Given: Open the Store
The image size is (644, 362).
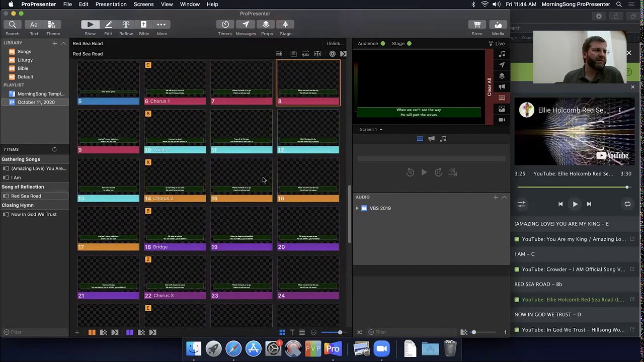Looking at the screenshot, I should pyautogui.click(x=477, y=25).
